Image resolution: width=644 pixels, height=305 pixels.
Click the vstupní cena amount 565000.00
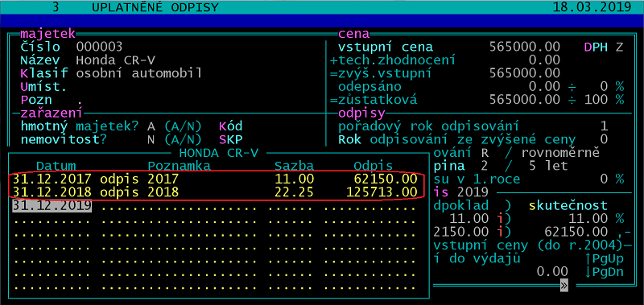525,47
